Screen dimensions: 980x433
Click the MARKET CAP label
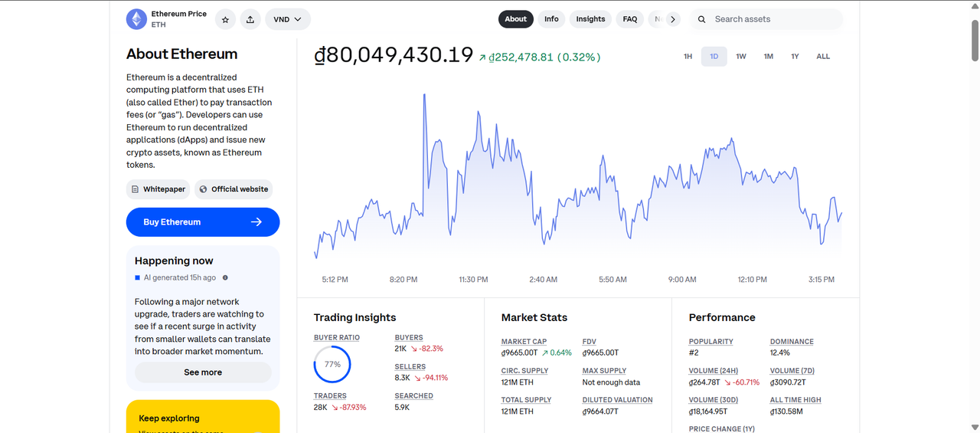point(524,342)
